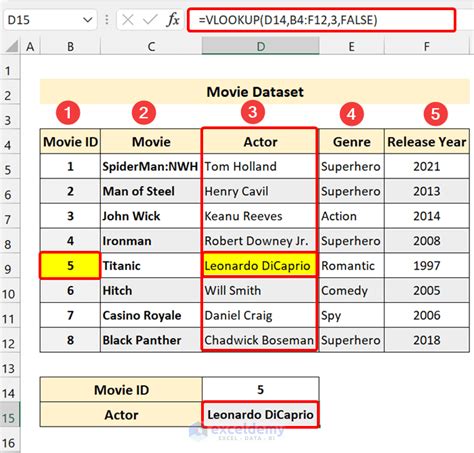Cancel formula entry with X icon
The image size is (474, 453).
pyautogui.click(x=128, y=20)
